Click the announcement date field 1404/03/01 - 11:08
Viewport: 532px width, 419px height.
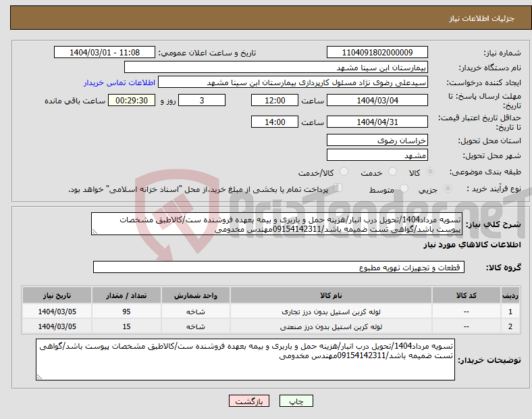[105, 52]
